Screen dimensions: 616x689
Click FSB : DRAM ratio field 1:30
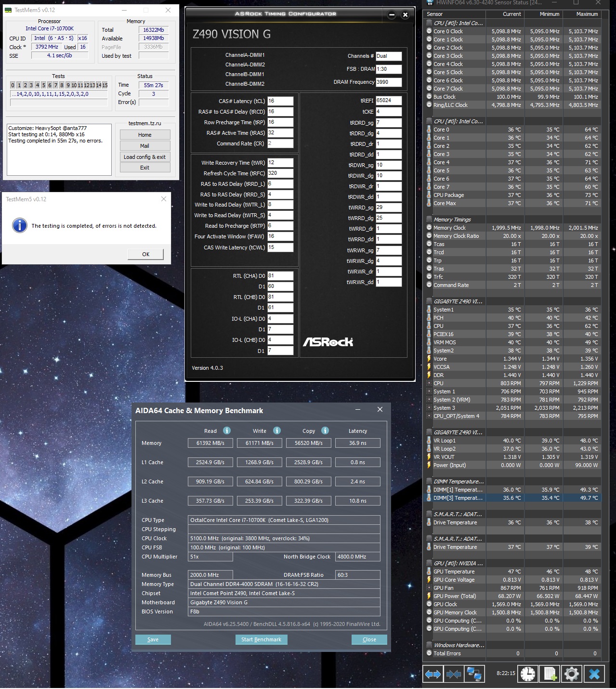click(389, 69)
